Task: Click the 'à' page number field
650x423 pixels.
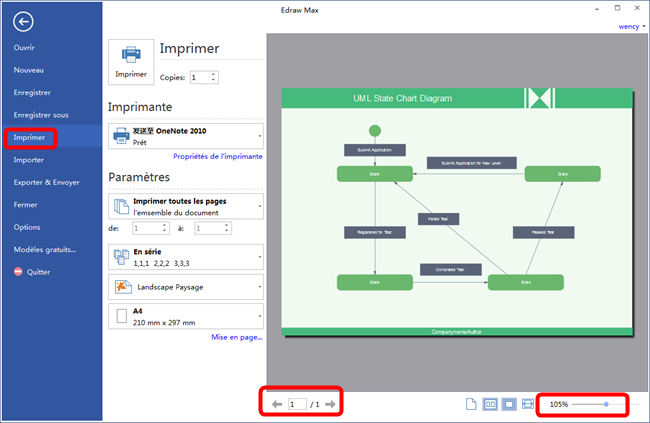Action: (209, 228)
